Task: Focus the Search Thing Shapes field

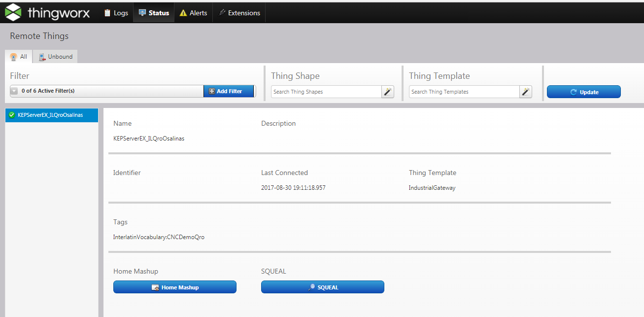Action: (x=326, y=92)
